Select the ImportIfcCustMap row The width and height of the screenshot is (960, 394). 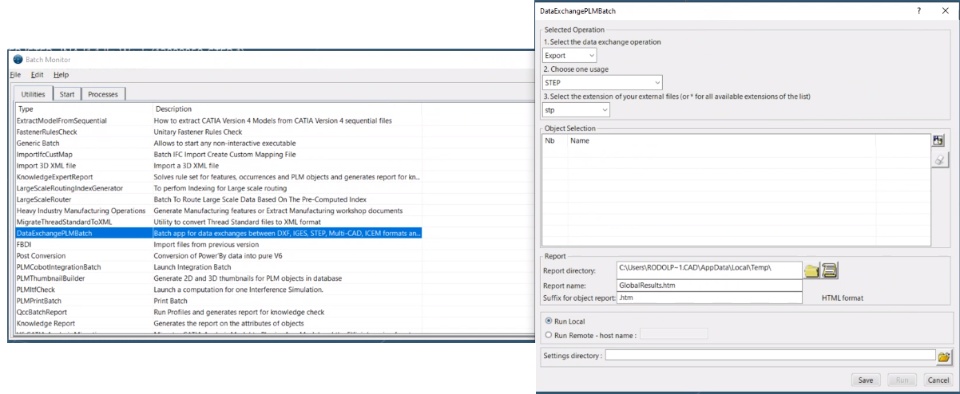pyautogui.click(x=219, y=154)
